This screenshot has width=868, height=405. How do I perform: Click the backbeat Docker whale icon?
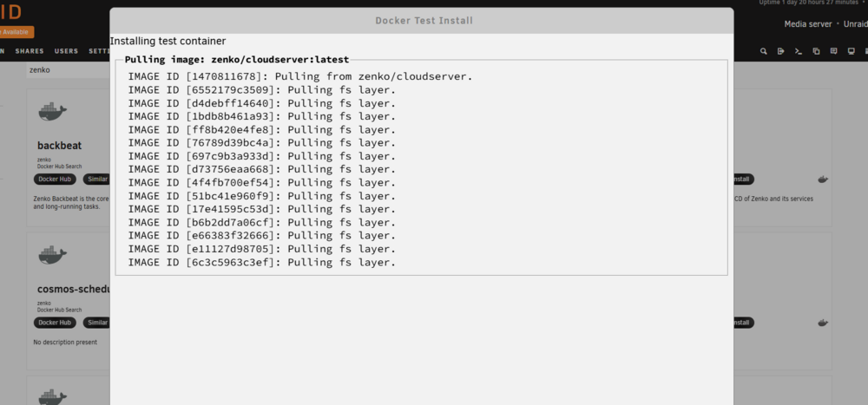coord(53,112)
